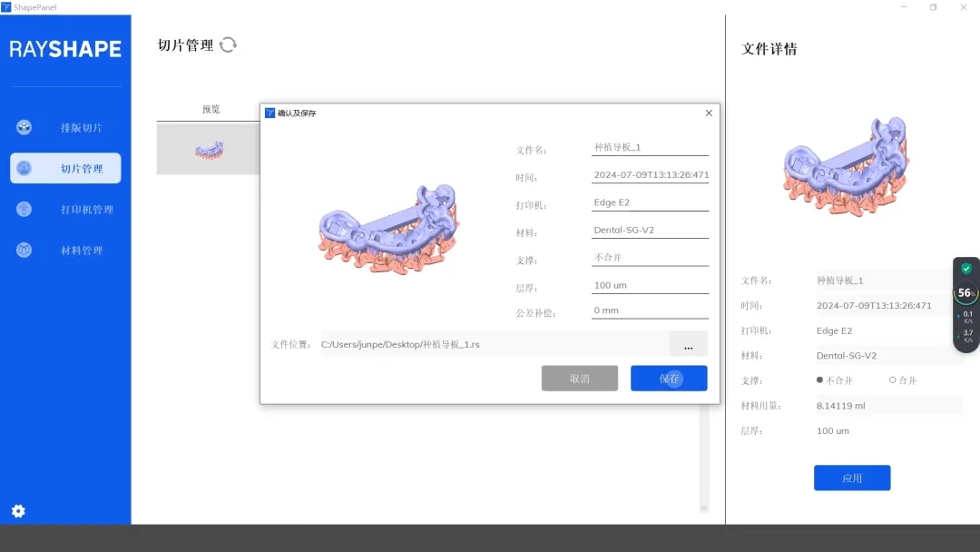The image size is (980, 552).
Task: Select the 合并 support radio option
Action: [x=893, y=380]
